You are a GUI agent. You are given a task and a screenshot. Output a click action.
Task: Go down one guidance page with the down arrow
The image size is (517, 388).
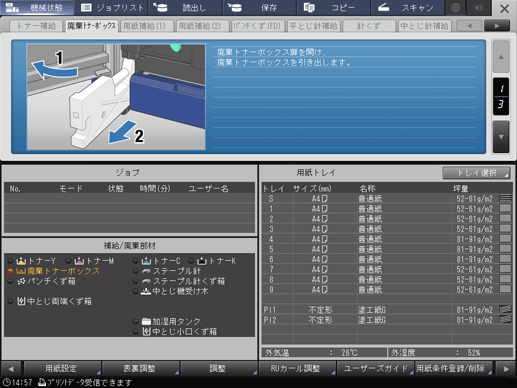coord(501,137)
